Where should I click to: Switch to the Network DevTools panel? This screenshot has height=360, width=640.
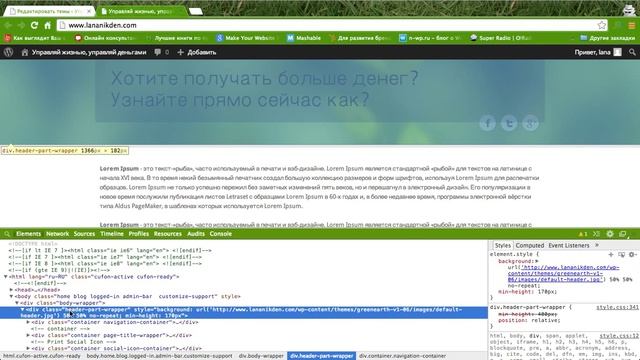(57, 234)
